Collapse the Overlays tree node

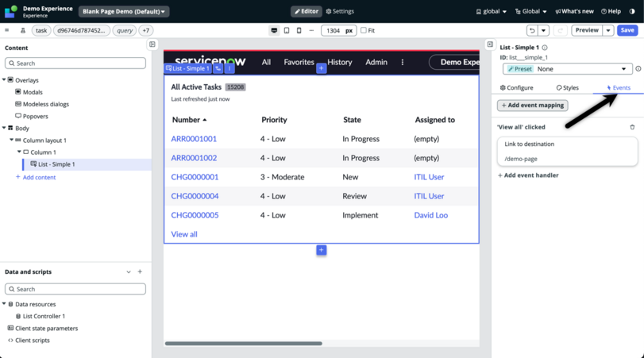[x=4, y=80]
